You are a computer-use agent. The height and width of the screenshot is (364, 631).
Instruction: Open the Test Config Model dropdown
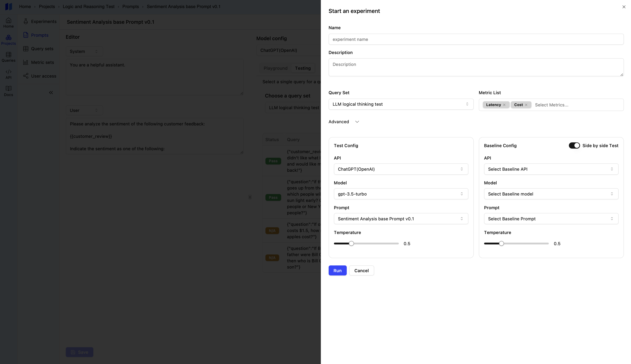pos(401,194)
